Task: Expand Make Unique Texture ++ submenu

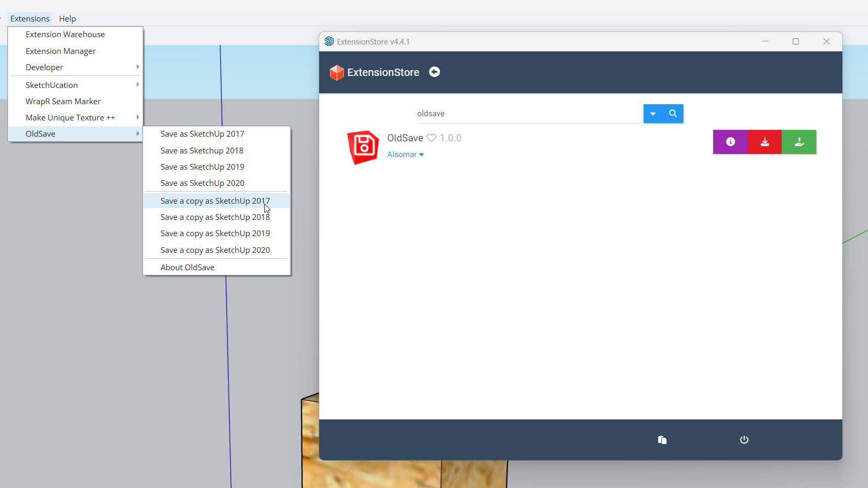Action: (x=76, y=118)
